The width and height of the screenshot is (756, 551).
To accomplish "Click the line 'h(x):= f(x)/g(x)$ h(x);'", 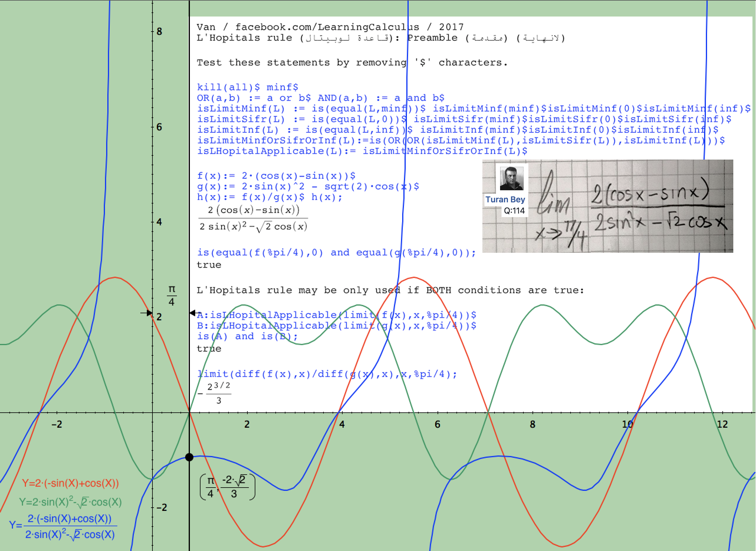I will [x=270, y=197].
